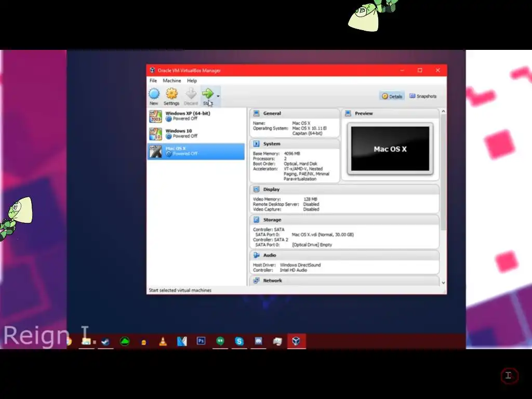Viewport: 532px width, 399px height.
Task: Click the Video Memory 128 MB value
Action: coord(311,199)
